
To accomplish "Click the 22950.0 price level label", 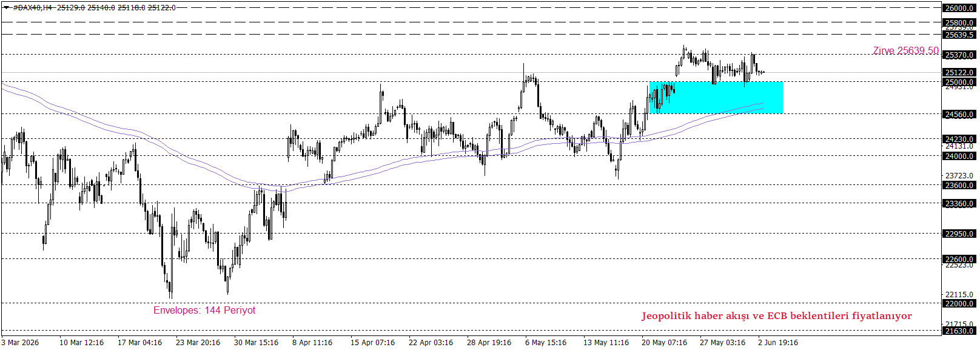I will 959,234.
